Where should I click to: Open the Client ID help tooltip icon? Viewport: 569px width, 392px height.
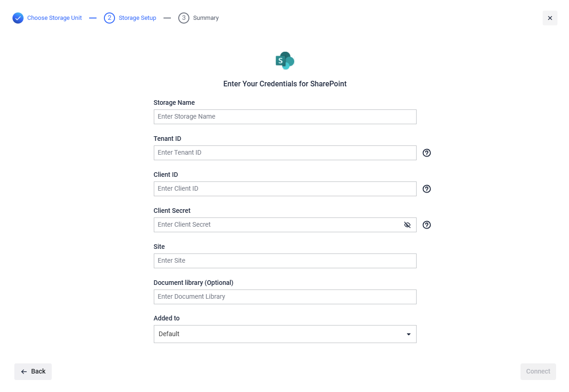427,189
